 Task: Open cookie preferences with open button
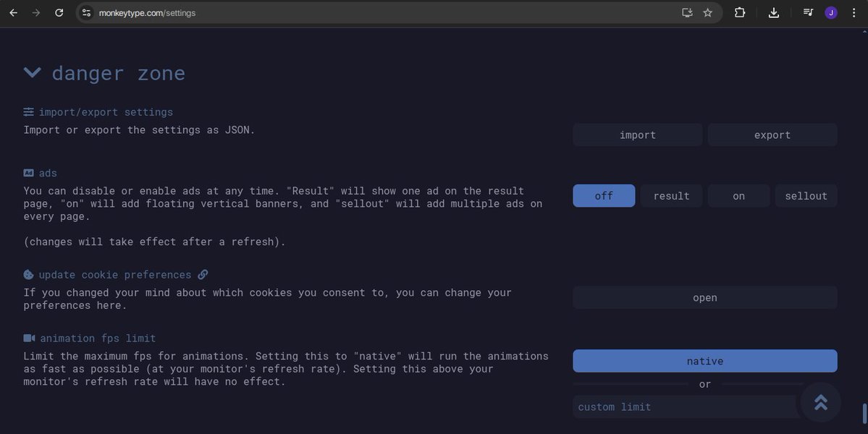coord(704,297)
